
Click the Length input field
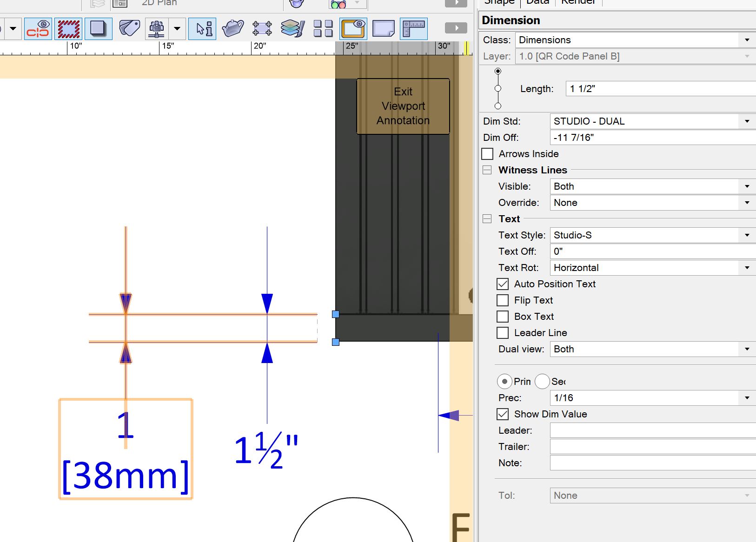(660, 89)
